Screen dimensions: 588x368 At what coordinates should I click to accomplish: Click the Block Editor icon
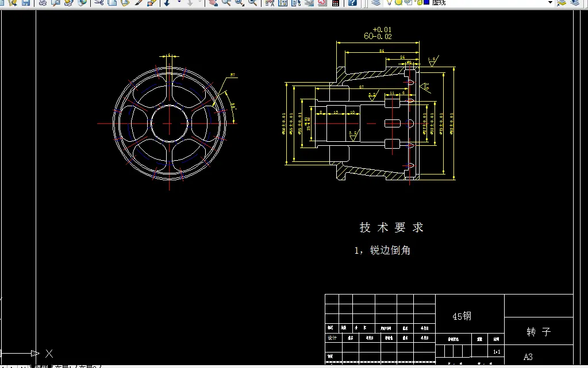(x=151, y=3)
